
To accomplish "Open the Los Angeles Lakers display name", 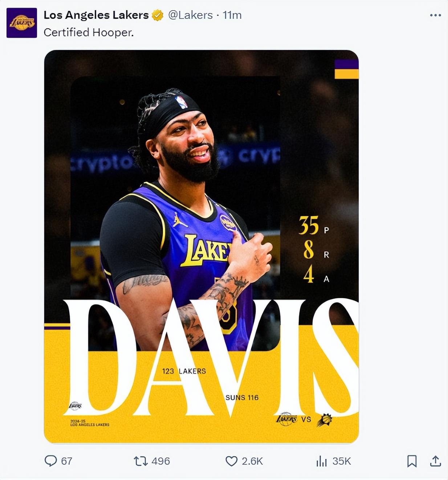I will pos(96,15).
